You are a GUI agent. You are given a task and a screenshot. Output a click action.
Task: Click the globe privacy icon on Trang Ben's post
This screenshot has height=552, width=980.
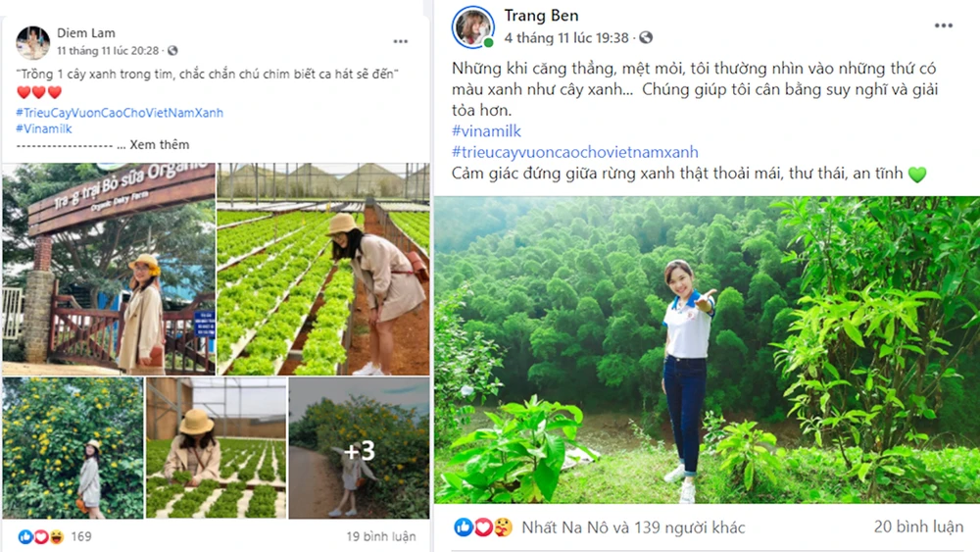[x=646, y=38]
